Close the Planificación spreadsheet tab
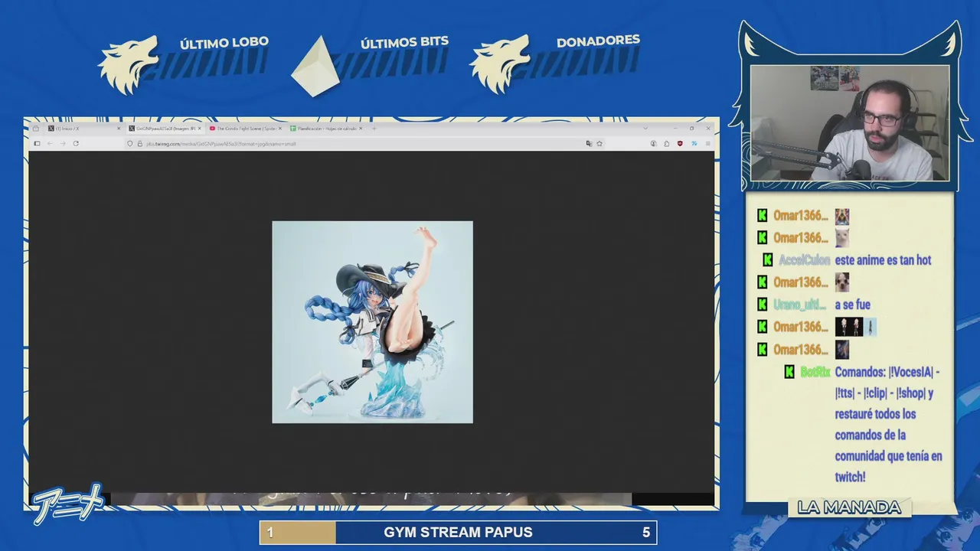This screenshot has height=551, width=980. pos(361,129)
